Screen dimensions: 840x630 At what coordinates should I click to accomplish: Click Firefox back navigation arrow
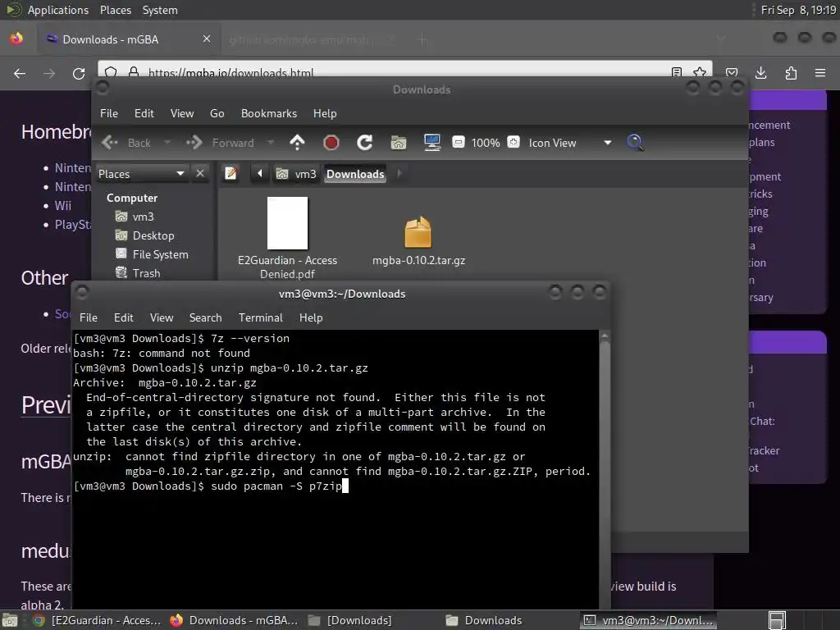tap(20, 73)
